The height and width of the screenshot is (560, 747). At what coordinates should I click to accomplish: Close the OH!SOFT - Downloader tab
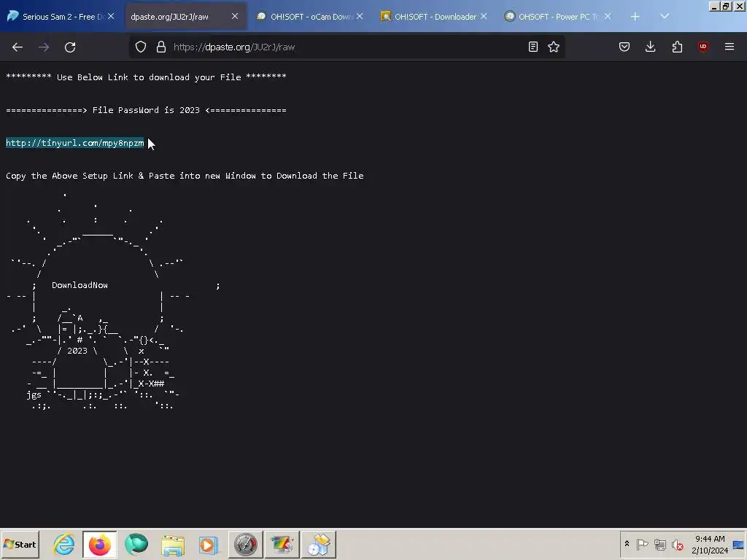(484, 16)
